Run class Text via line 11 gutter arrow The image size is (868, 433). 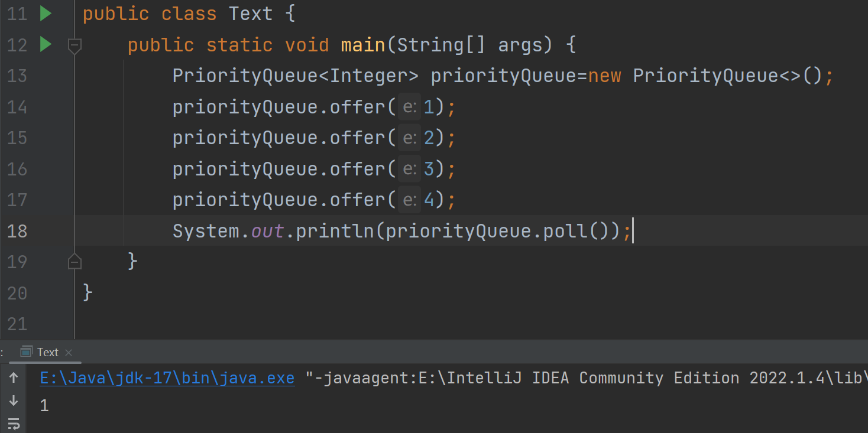tap(46, 13)
